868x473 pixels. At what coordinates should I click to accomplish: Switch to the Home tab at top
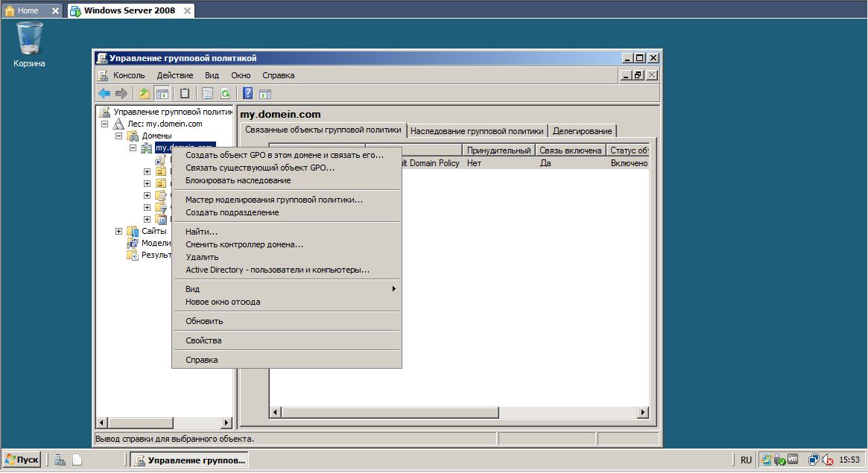pyautogui.click(x=32, y=10)
